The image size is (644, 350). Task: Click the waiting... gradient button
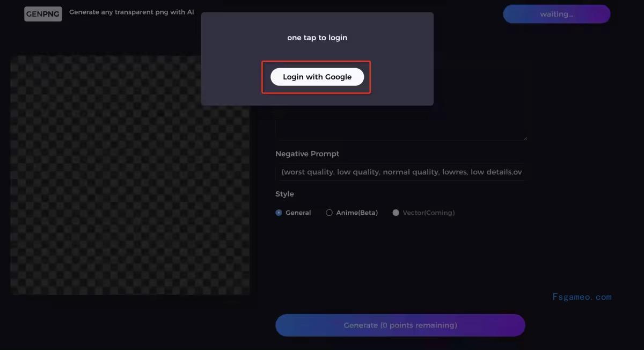[557, 14]
